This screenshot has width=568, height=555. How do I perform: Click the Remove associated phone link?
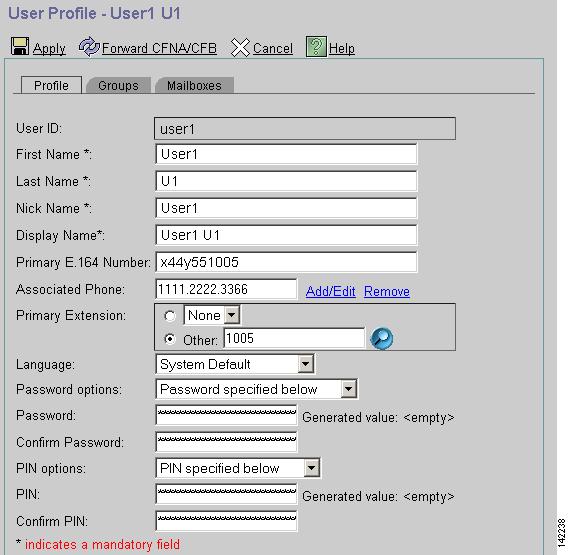pyautogui.click(x=387, y=291)
